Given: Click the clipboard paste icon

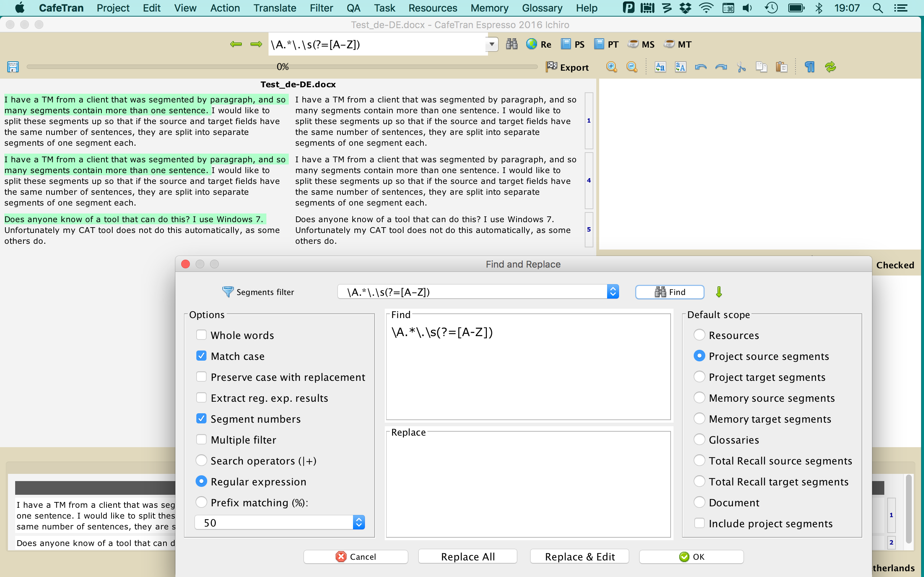Looking at the screenshot, I should (781, 67).
